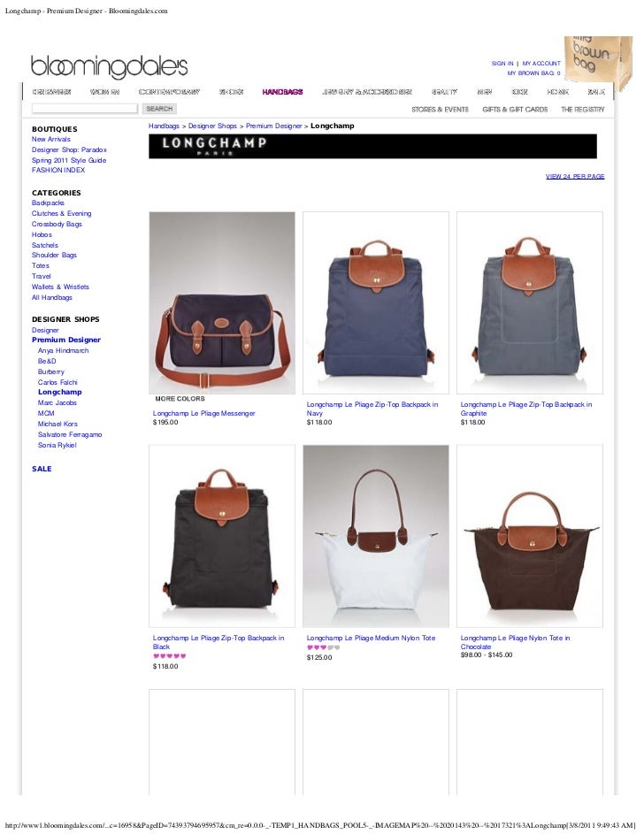Select the HANDBAGS navigation tab
Screen dimensions: 644x834
coord(282,92)
